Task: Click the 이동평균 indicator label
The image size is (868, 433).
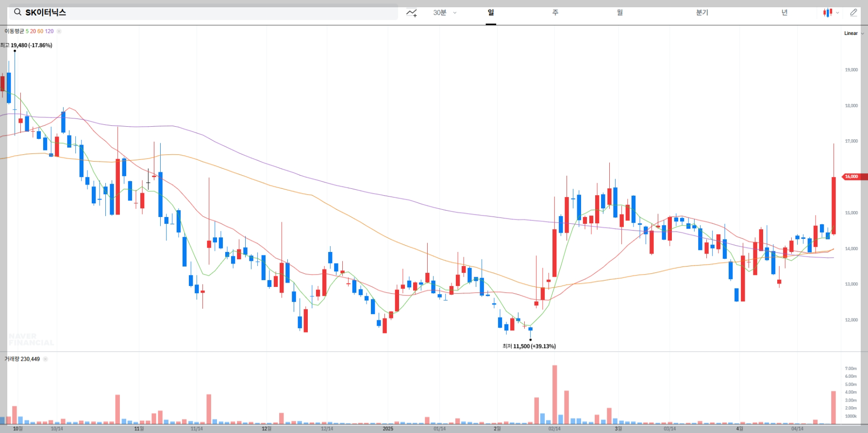Action: pyautogui.click(x=14, y=31)
